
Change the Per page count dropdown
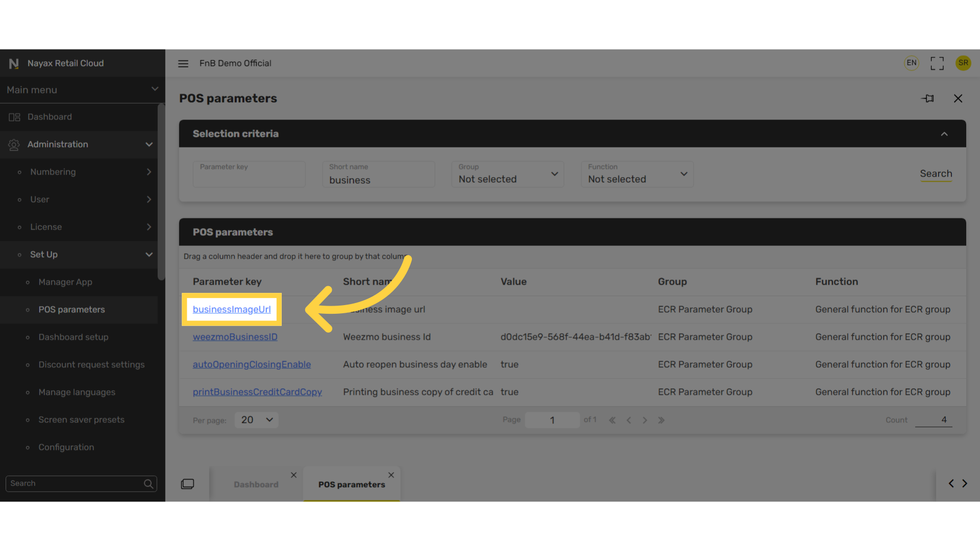pos(257,420)
